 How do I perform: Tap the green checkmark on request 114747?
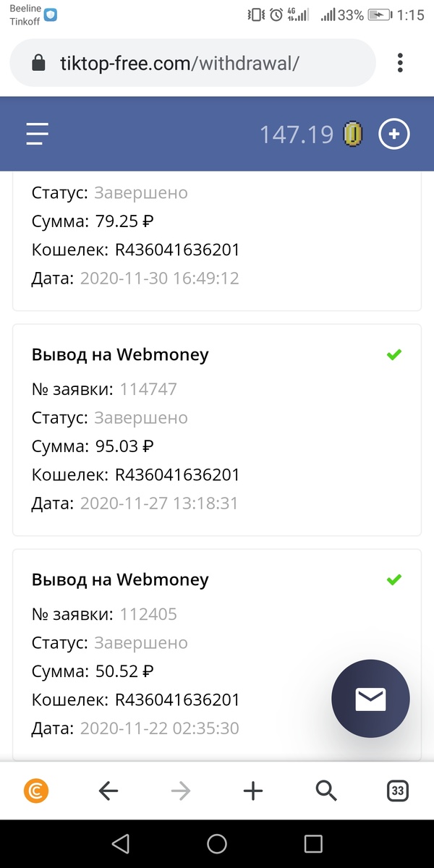click(x=394, y=354)
